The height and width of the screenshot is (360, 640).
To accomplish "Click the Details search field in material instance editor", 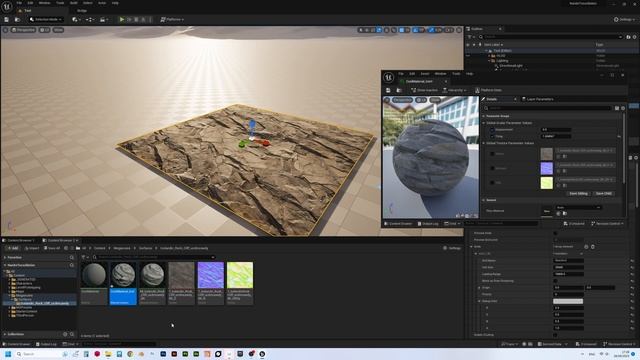I will [548, 108].
